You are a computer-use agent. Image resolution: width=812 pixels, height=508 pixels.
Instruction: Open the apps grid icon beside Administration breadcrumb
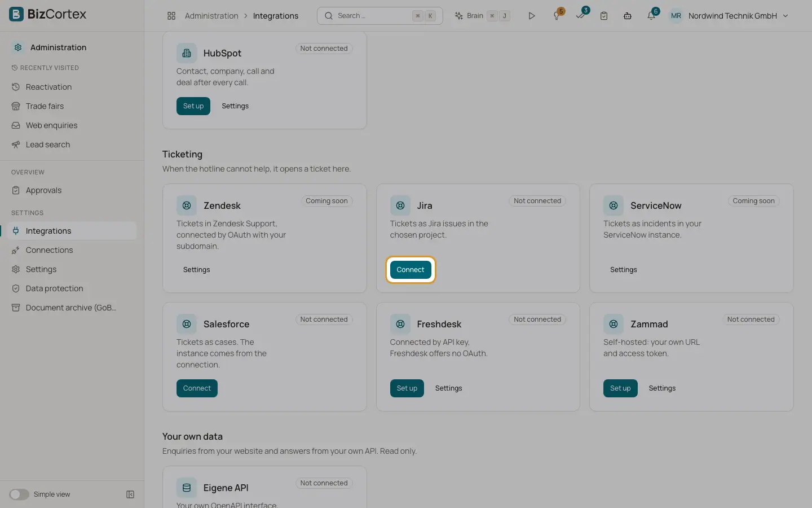coord(171,16)
